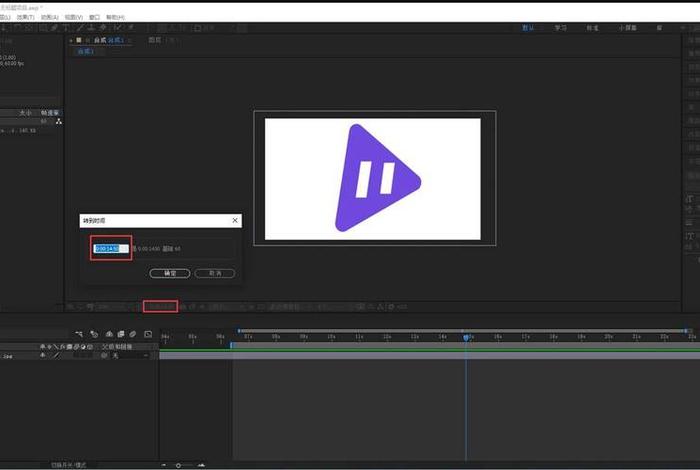Screen dimensions: 700x470
Task: Click the 12s mark on the time ruler
Action: 387,337
